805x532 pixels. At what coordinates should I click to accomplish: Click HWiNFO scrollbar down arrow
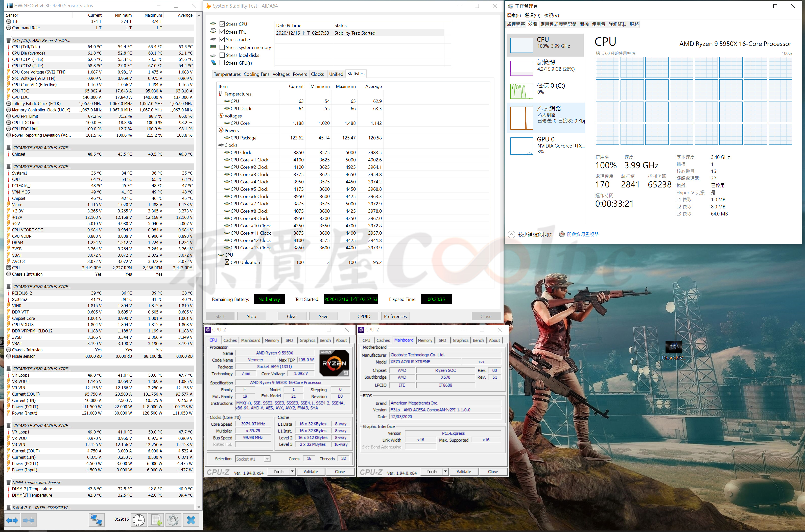pos(199,507)
